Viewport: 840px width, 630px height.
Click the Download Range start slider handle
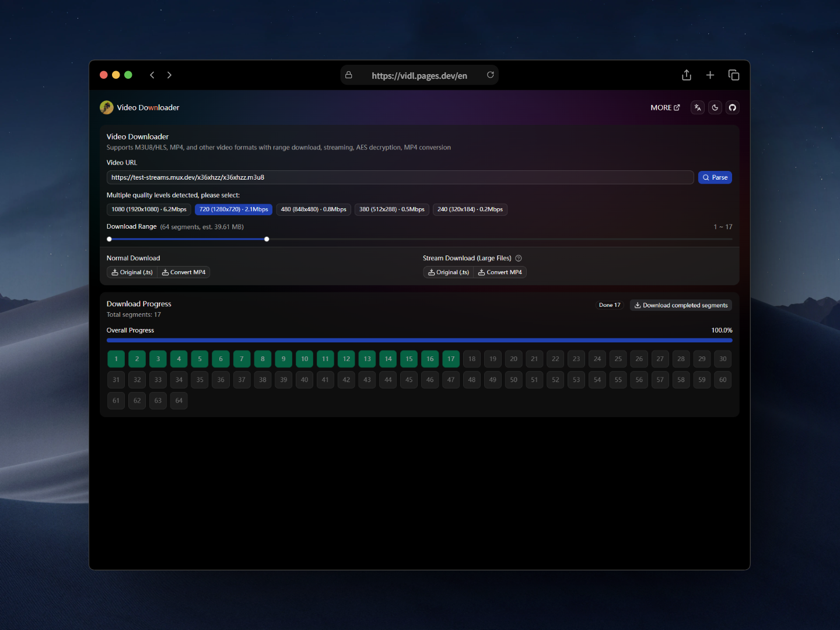[109, 239]
